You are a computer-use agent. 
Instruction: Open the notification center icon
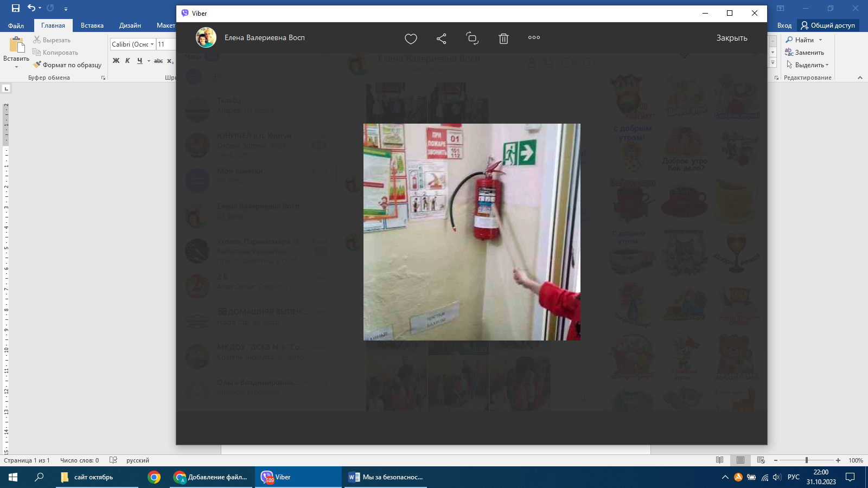[850, 477]
